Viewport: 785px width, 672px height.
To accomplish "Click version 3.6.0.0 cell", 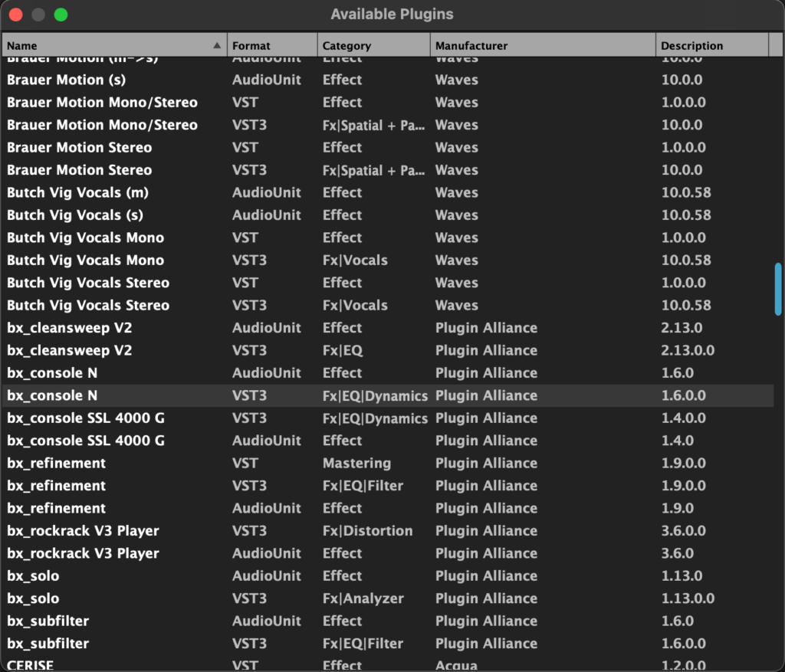I will point(683,530).
